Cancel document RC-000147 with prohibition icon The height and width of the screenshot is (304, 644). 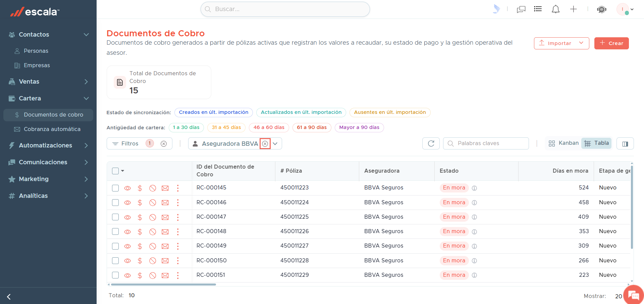click(153, 217)
